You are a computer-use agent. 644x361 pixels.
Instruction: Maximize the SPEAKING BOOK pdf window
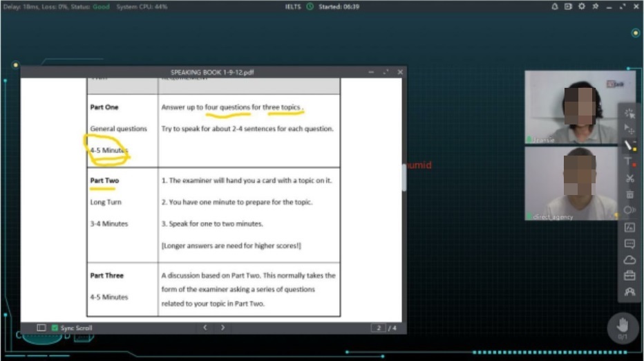(x=386, y=72)
